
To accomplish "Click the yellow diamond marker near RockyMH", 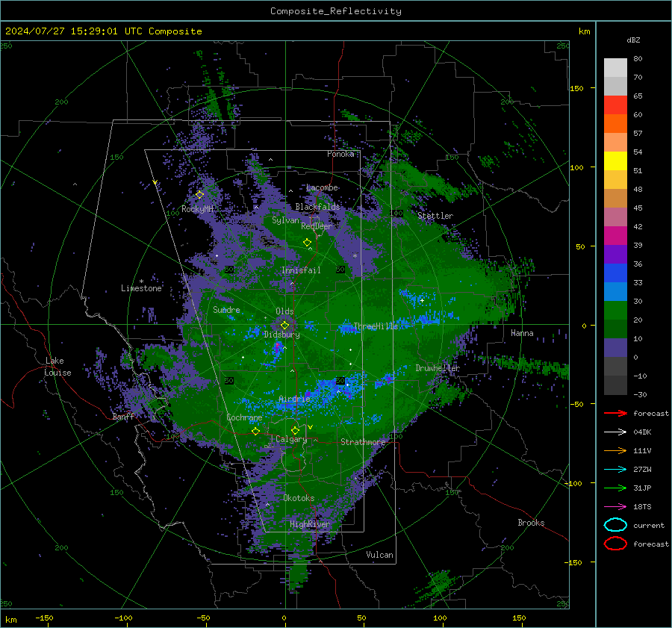I will click(199, 195).
